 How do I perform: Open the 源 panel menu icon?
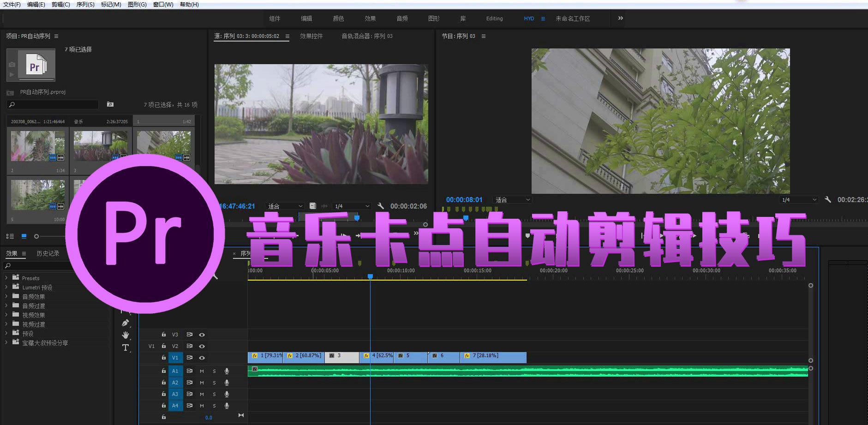pyautogui.click(x=287, y=36)
